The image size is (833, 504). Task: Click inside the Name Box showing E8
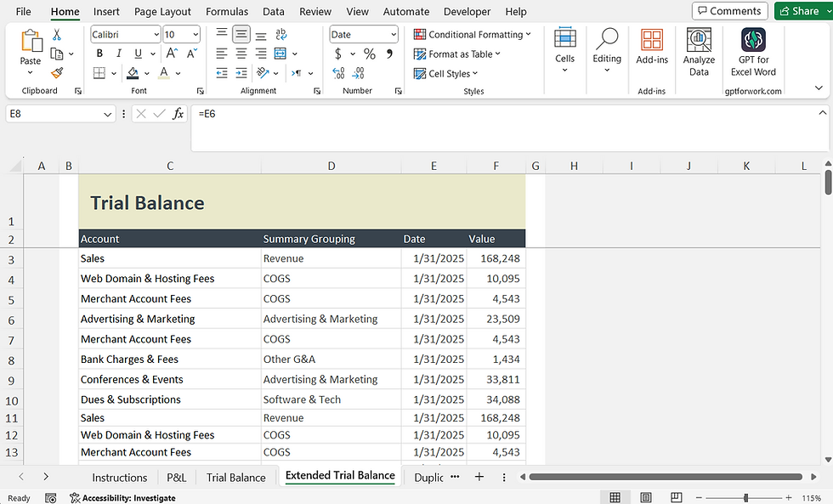53,114
